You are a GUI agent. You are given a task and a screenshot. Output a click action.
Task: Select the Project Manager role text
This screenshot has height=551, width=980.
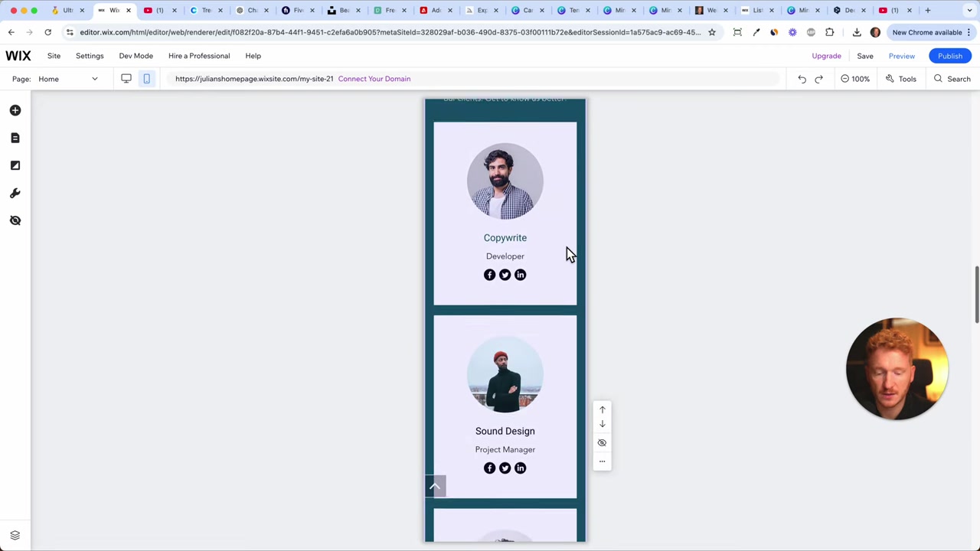(x=505, y=450)
